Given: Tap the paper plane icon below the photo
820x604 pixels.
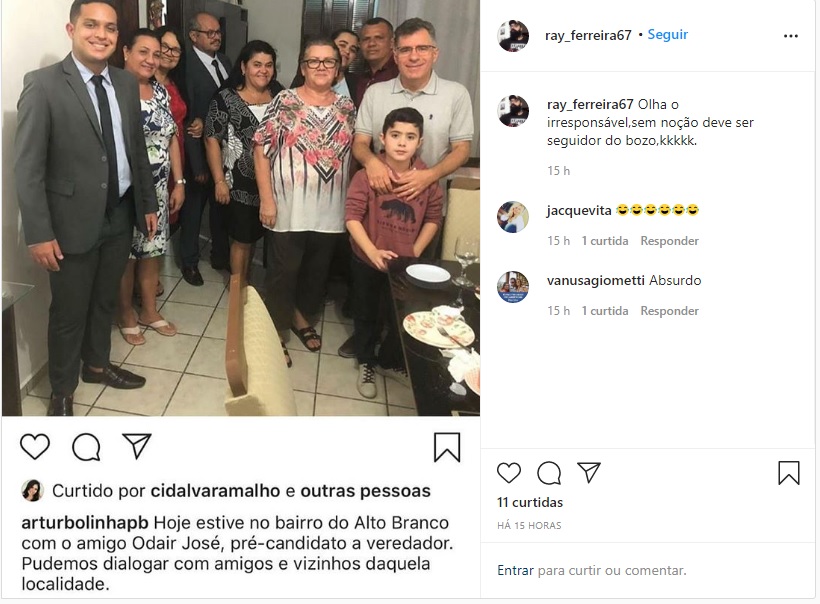Looking at the screenshot, I should [136, 446].
